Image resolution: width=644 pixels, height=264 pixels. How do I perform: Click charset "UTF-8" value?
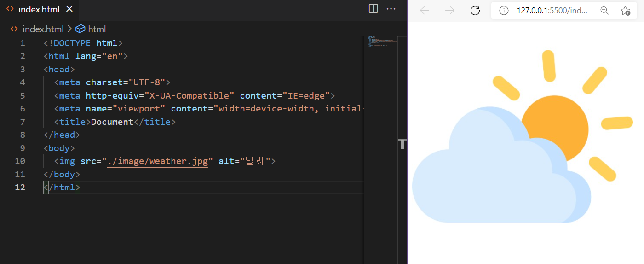pyautogui.click(x=147, y=82)
